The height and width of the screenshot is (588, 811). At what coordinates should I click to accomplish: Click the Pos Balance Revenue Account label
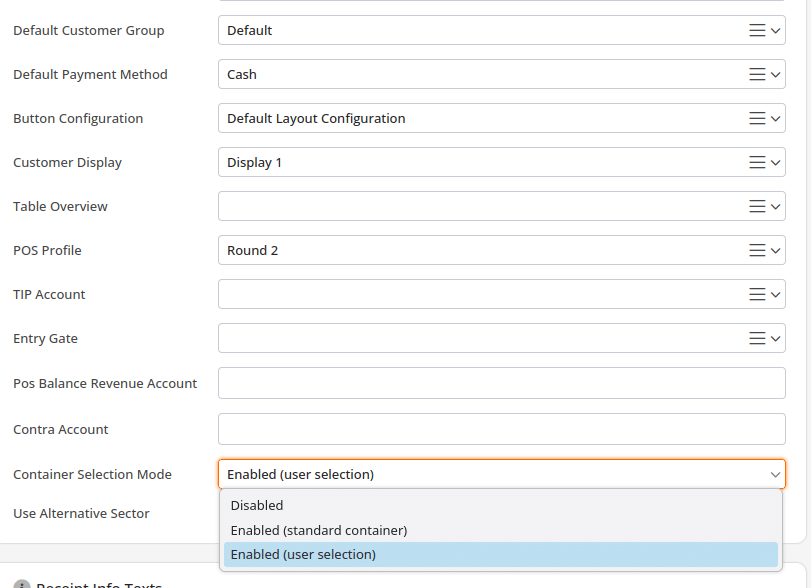point(105,383)
